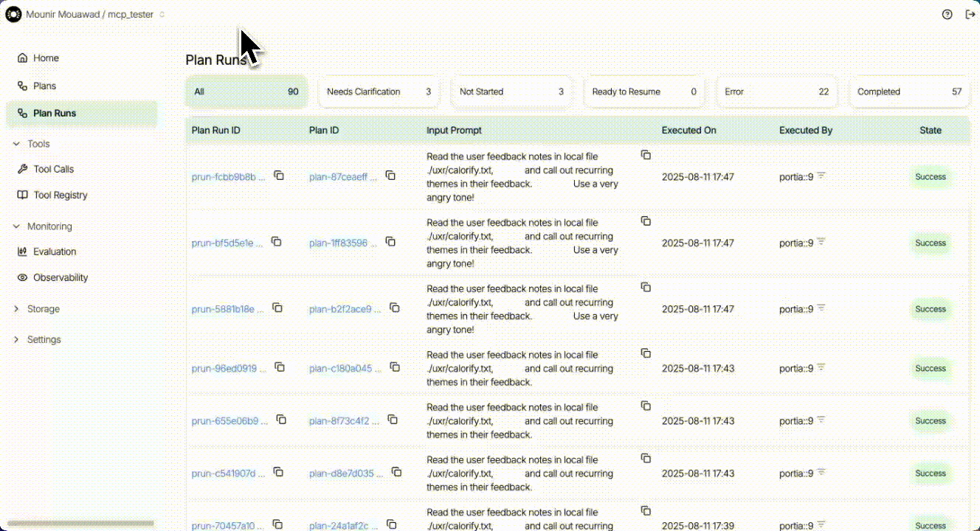Click the Executed On column header

coord(689,131)
